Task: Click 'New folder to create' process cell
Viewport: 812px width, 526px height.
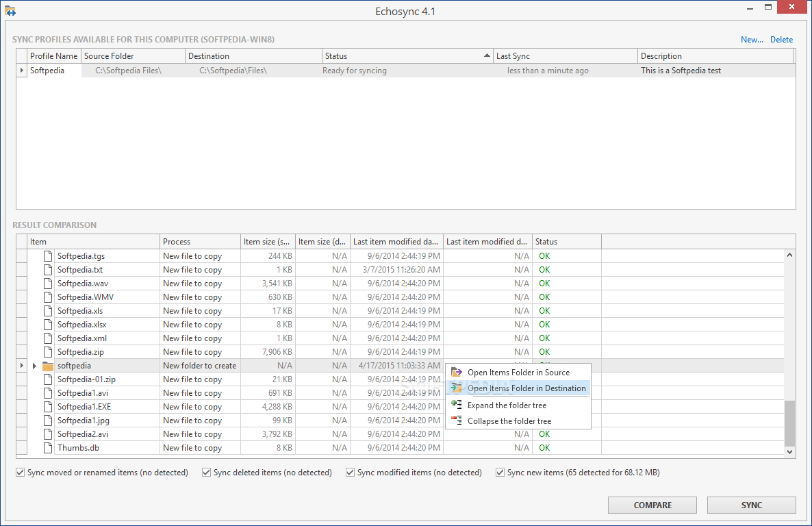Action: coord(201,366)
